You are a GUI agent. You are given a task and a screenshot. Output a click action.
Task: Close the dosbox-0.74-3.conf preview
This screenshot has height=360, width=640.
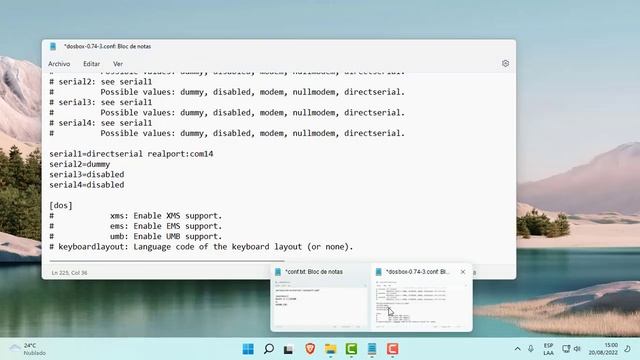pos(463,272)
